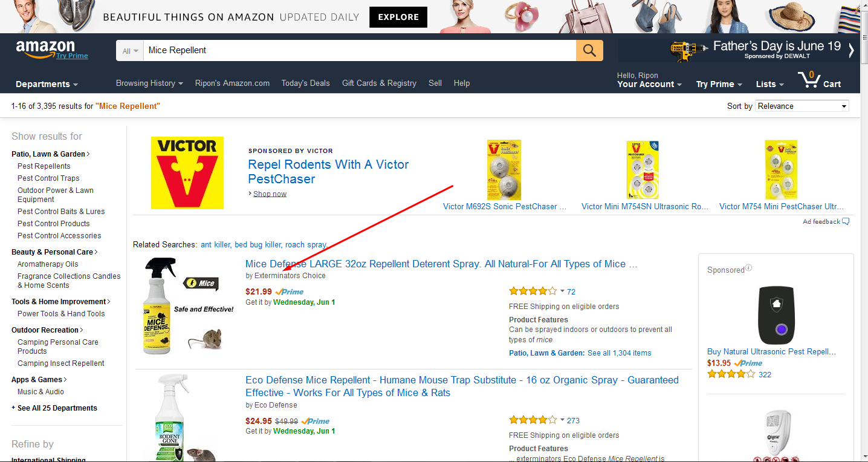Click the Father's Day banner arrow chevron

(x=852, y=50)
